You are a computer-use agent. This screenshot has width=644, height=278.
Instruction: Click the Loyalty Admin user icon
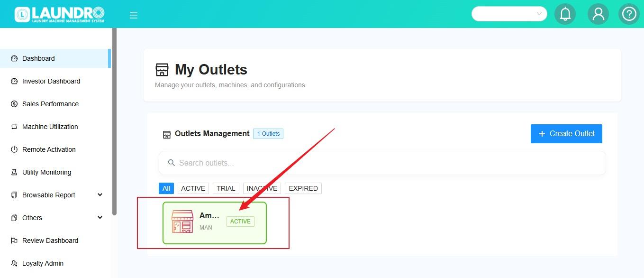click(x=14, y=263)
